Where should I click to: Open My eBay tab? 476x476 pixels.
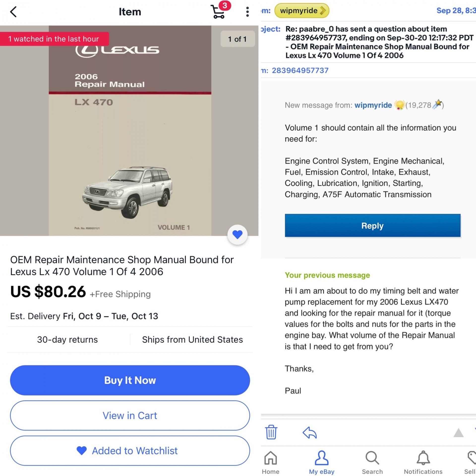point(322,462)
